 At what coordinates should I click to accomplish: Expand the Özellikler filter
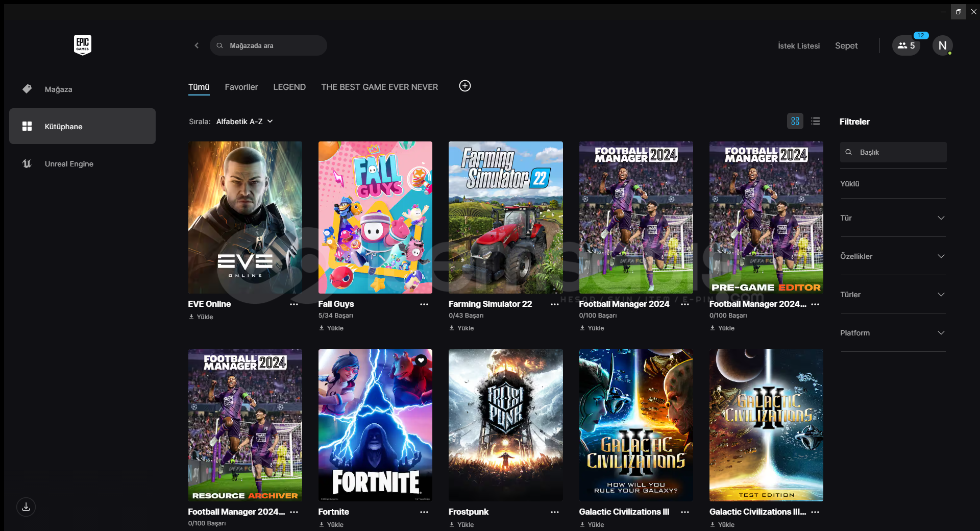tap(893, 256)
